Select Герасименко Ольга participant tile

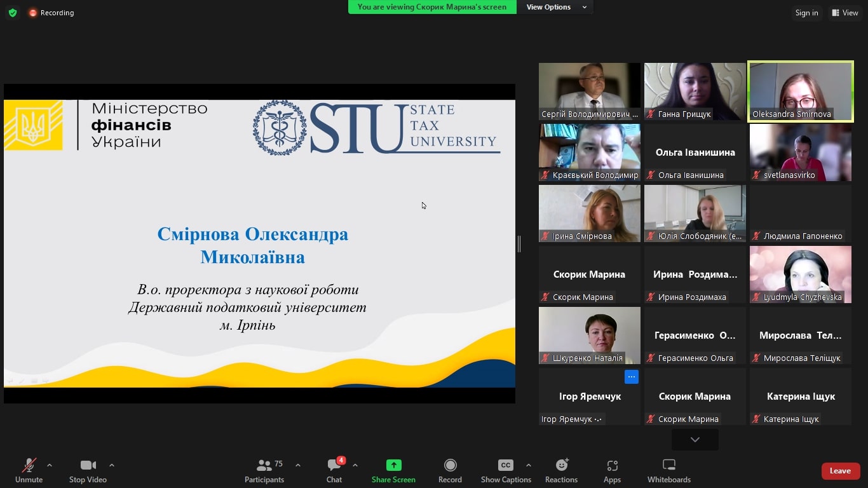tap(695, 335)
